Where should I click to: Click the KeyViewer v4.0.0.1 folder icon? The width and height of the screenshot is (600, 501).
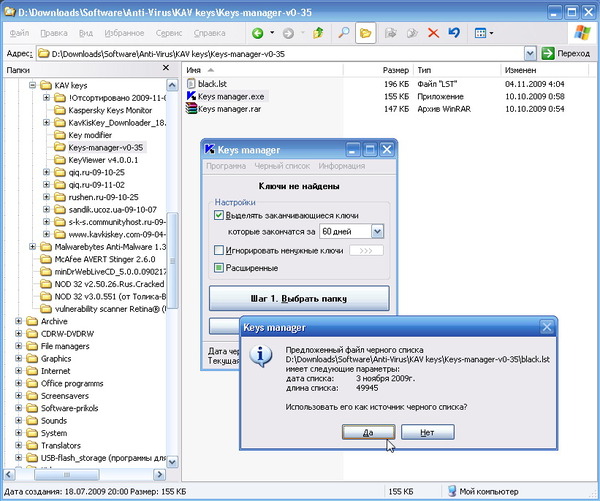point(60,160)
